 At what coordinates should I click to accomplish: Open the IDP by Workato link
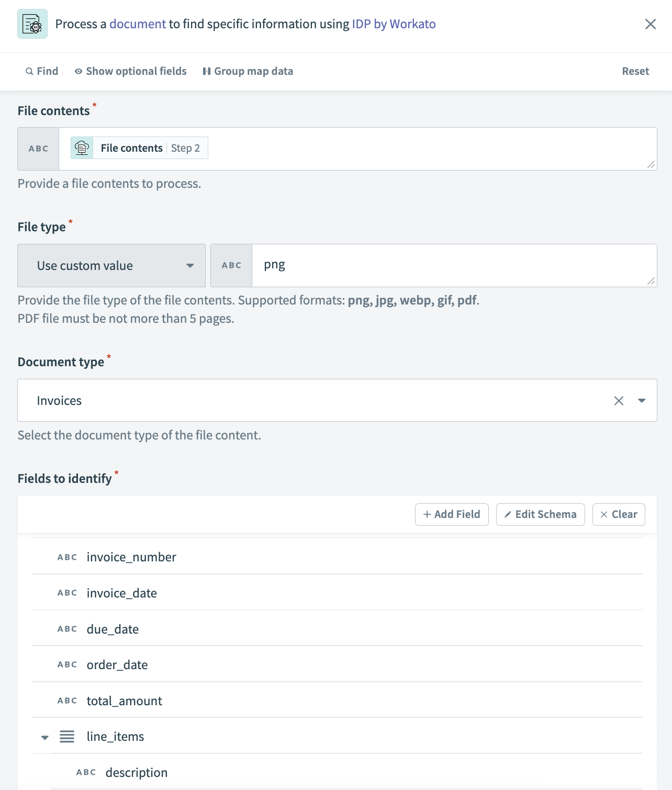point(394,24)
